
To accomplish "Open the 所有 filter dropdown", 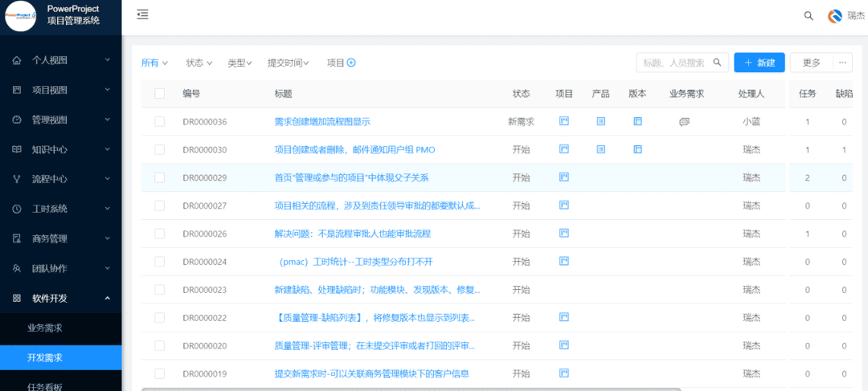I will pos(154,63).
